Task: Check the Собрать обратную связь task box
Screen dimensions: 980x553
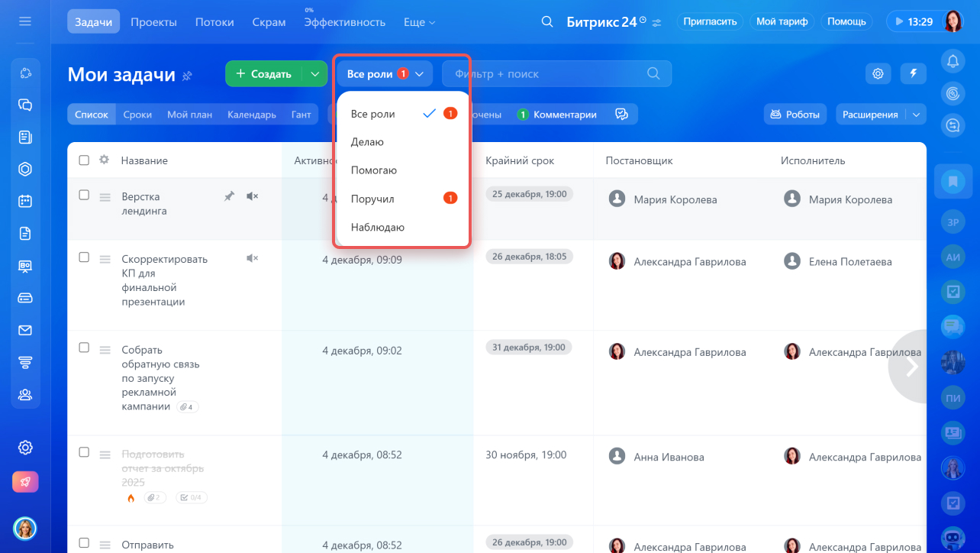Action: coord(84,348)
